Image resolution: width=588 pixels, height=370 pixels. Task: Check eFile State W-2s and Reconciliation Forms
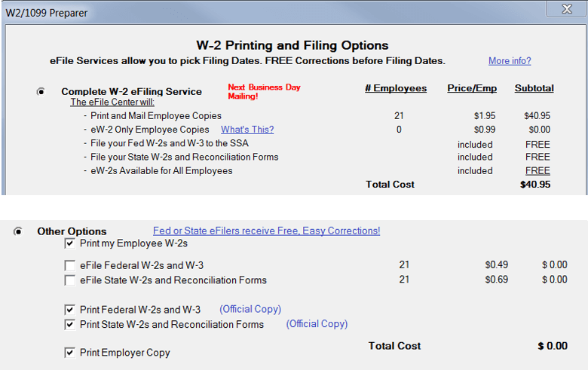point(70,280)
